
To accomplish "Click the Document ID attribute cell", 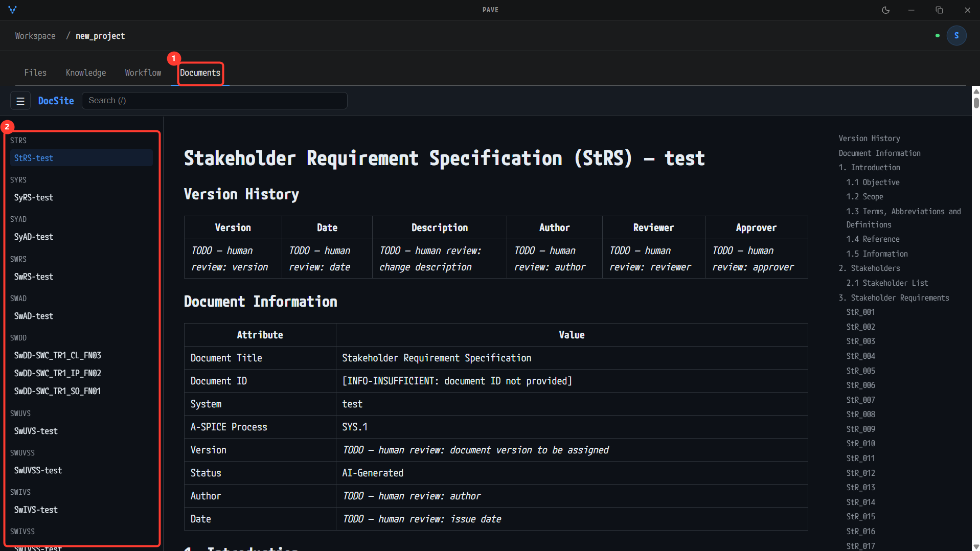I will click(260, 381).
